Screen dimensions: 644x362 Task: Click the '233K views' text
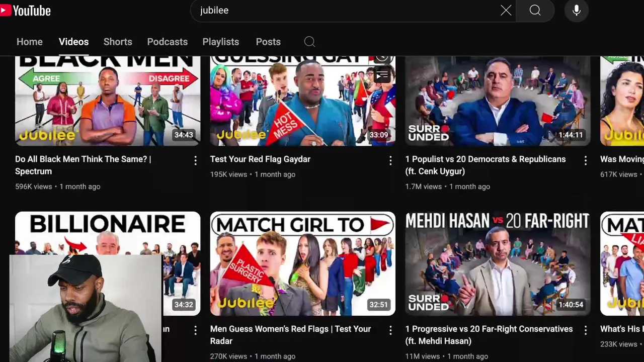click(x=618, y=344)
